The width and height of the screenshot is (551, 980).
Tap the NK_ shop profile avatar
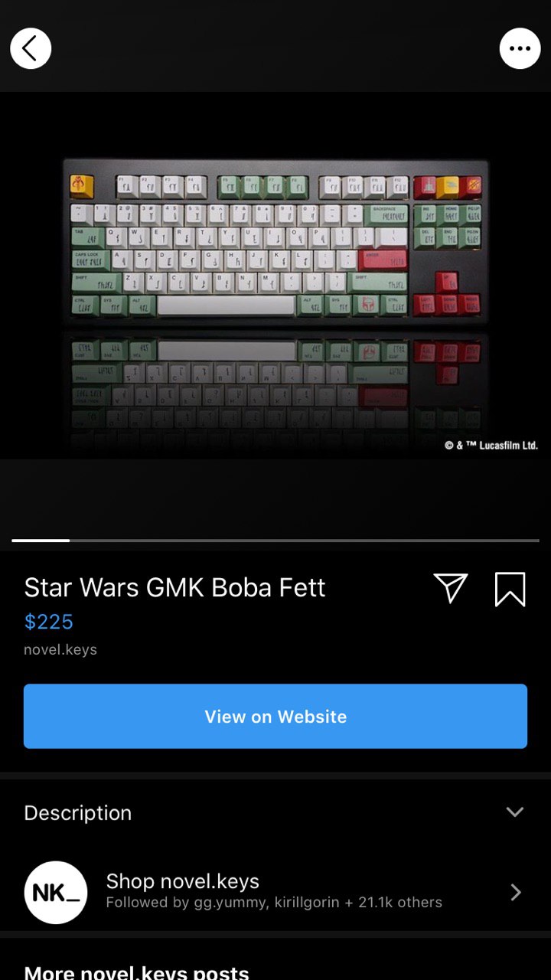click(56, 892)
